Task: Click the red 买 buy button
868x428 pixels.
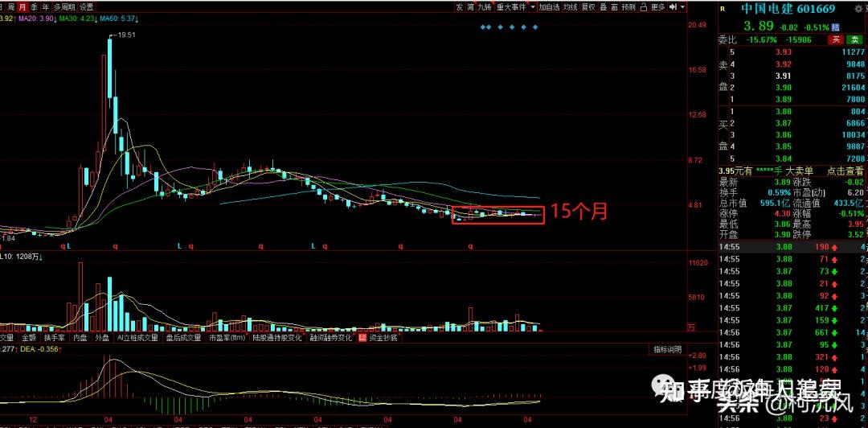Action: (836, 39)
